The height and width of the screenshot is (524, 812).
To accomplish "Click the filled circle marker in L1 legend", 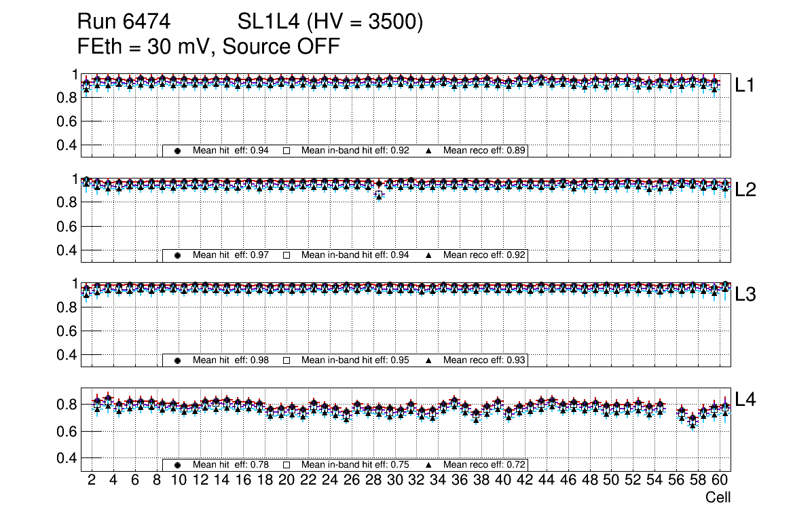I will click(x=178, y=151).
